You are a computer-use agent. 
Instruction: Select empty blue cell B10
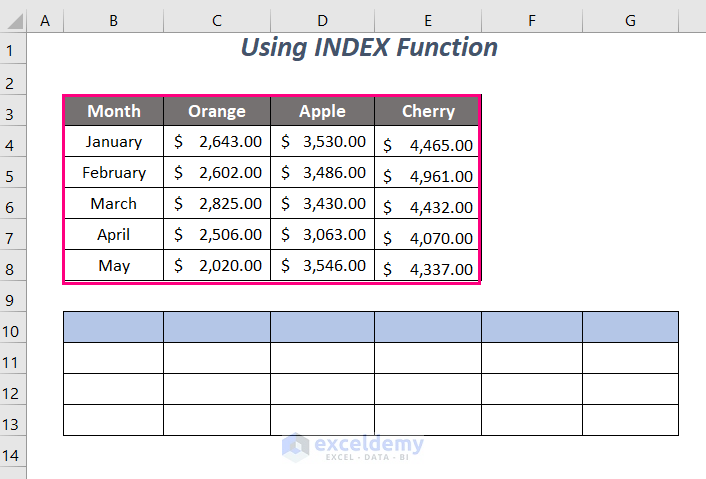click(x=114, y=327)
